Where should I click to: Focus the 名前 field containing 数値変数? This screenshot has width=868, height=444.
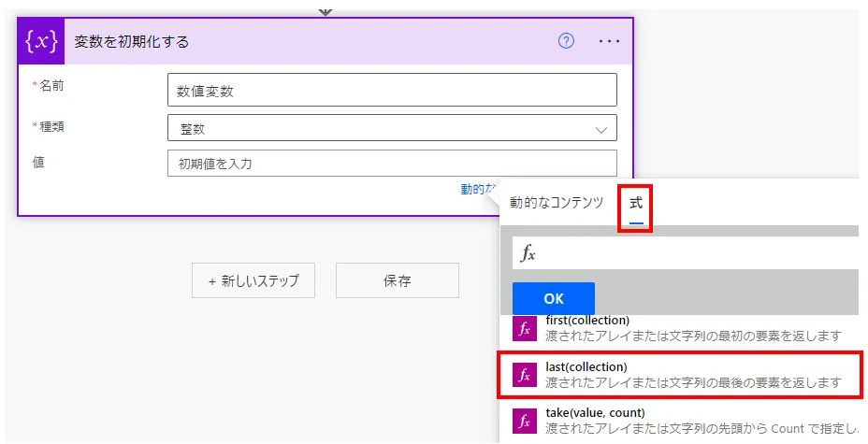point(391,91)
